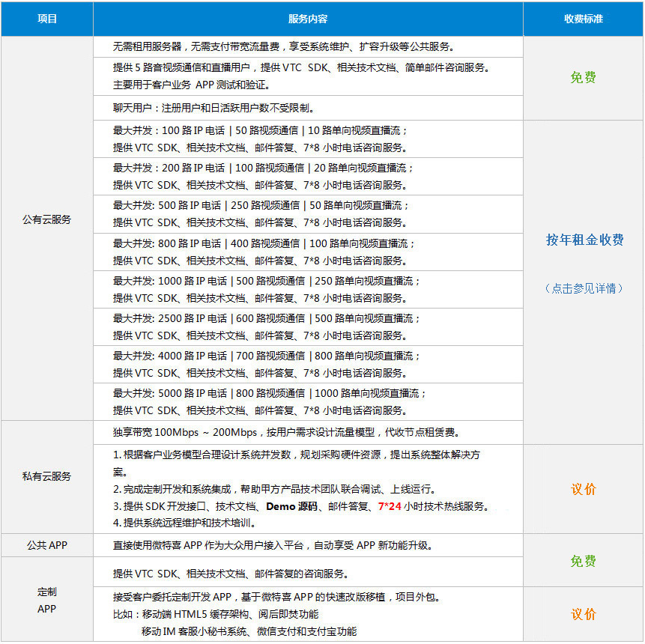Click orange 议价 for 私有云服务
This screenshot has height=644, width=645.
(x=584, y=489)
